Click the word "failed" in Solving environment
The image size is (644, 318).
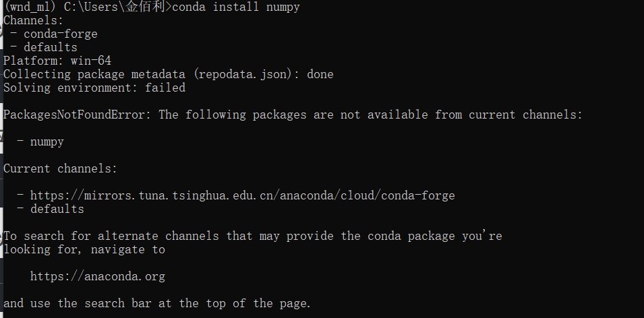tap(165, 88)
